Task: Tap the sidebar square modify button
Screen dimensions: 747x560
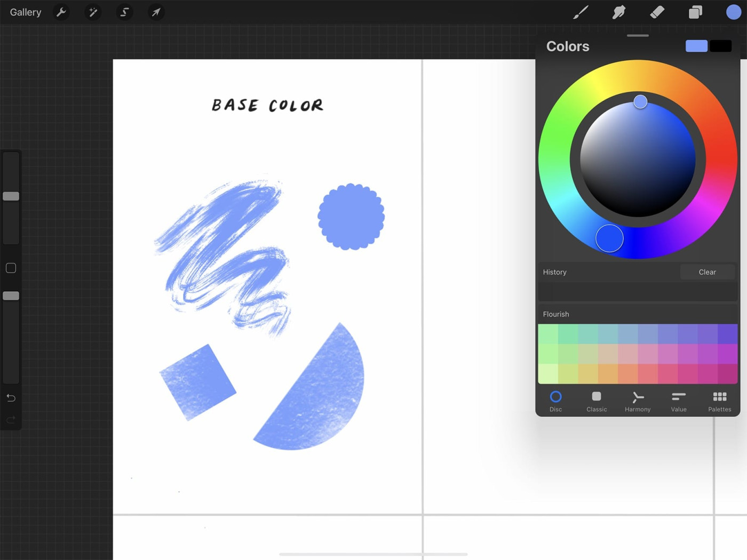Action: tap(11, 268)
